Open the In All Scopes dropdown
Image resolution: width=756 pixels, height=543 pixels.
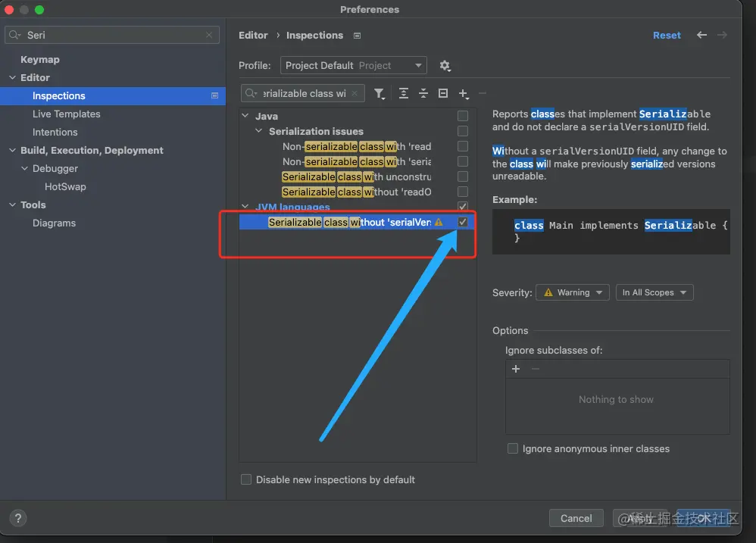[x=654, y=292]
